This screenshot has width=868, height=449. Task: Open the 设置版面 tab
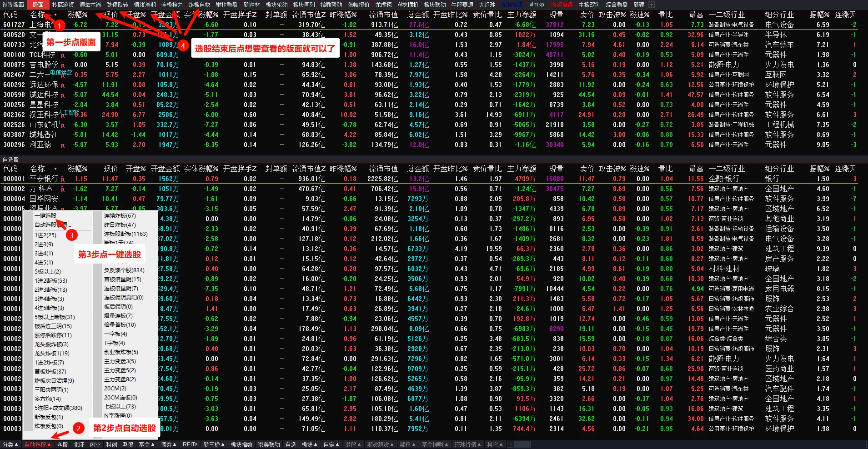pyautogui.click(x=13, y=5)
